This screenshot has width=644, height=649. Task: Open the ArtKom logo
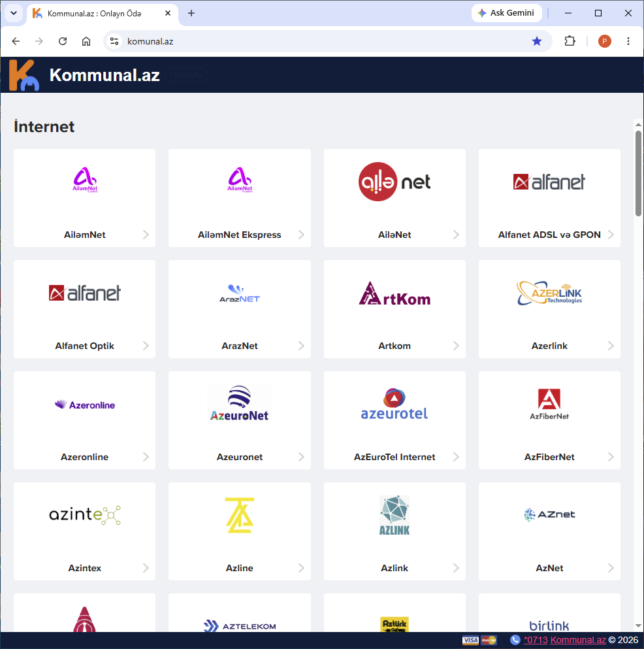394,293
